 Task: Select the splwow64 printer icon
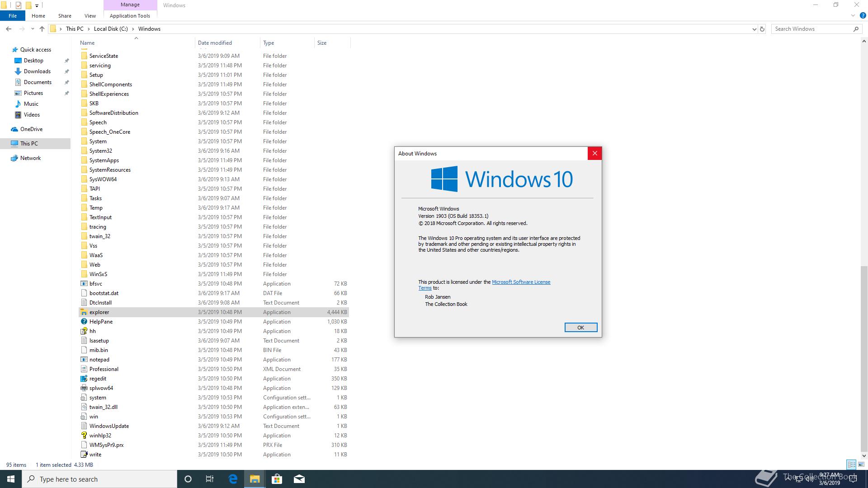click(84, 388)
